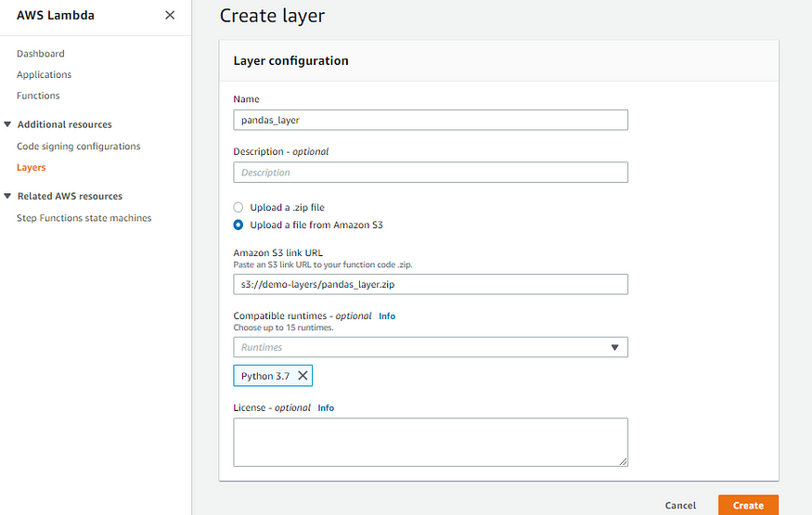Cancel the layer creation
The width and height of the screenshot is (812, 515).
coord(680,505)
